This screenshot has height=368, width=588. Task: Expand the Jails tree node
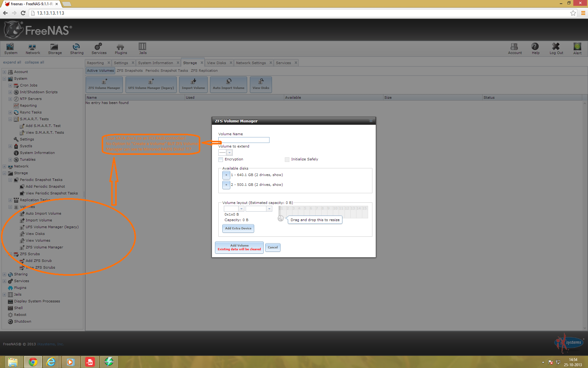pos(5,294)
